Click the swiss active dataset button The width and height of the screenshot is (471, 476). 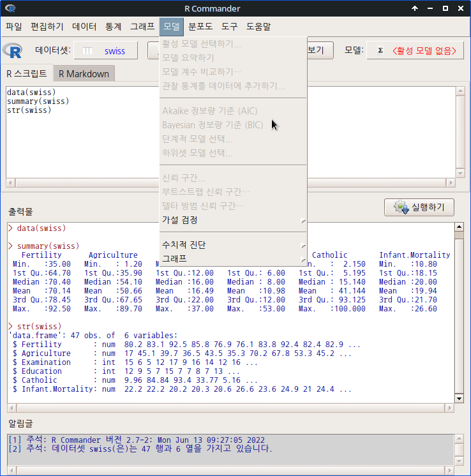tap(106, 50)
